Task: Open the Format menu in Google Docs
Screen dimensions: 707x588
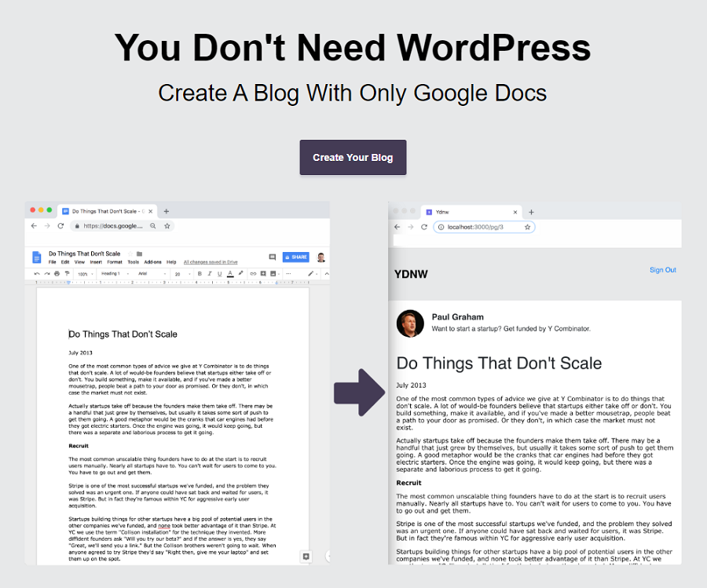Action: [x=115, y=261]
